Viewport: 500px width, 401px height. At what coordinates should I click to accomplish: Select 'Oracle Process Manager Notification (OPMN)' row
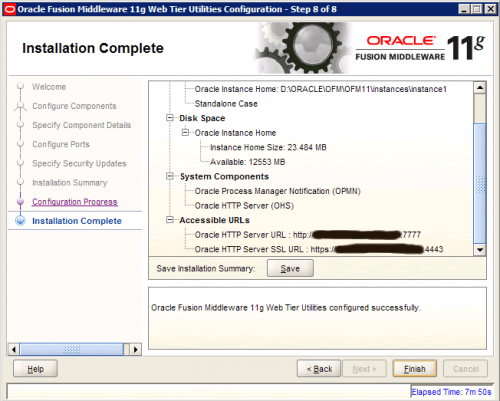pos(278,191)
